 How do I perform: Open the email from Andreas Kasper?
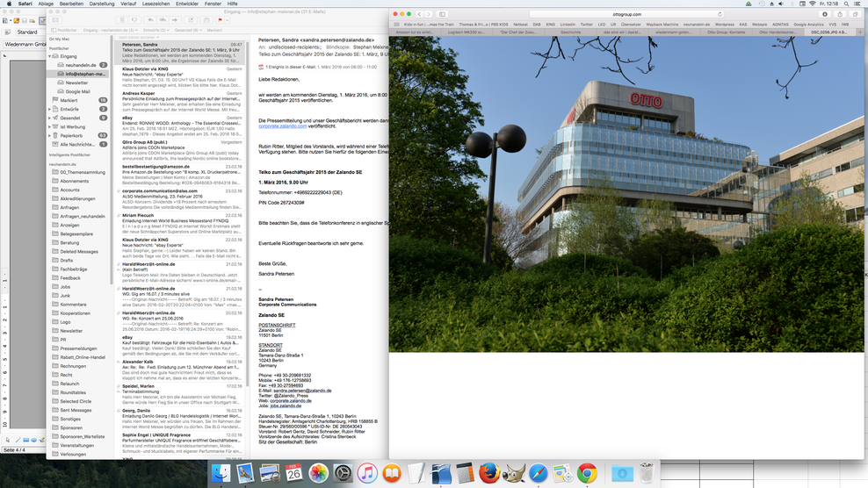[x=181, y=102]
